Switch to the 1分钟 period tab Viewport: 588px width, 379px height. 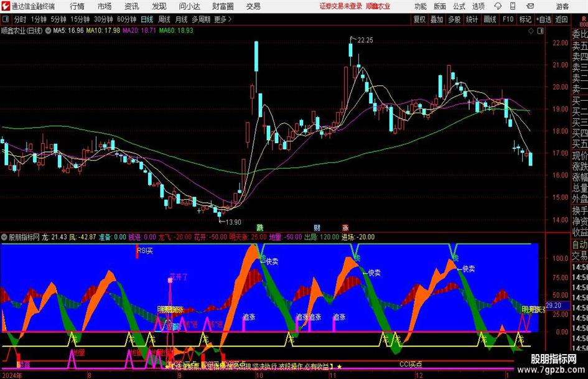point(39,19)
